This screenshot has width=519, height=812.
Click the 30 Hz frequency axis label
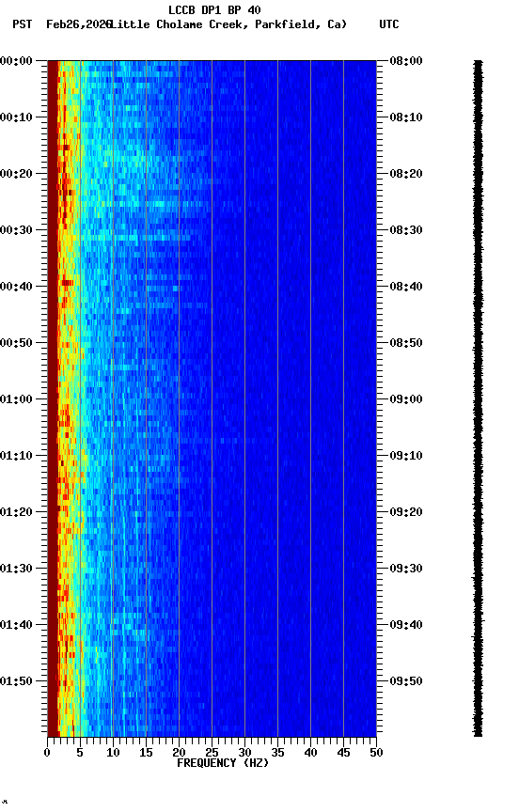[244, 753]
